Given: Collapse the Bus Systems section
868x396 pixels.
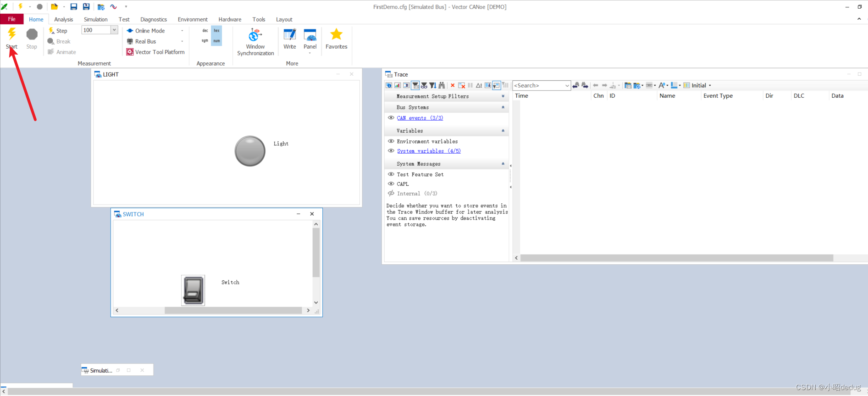Looking at the screenshot, I should (x=503, y=107).
